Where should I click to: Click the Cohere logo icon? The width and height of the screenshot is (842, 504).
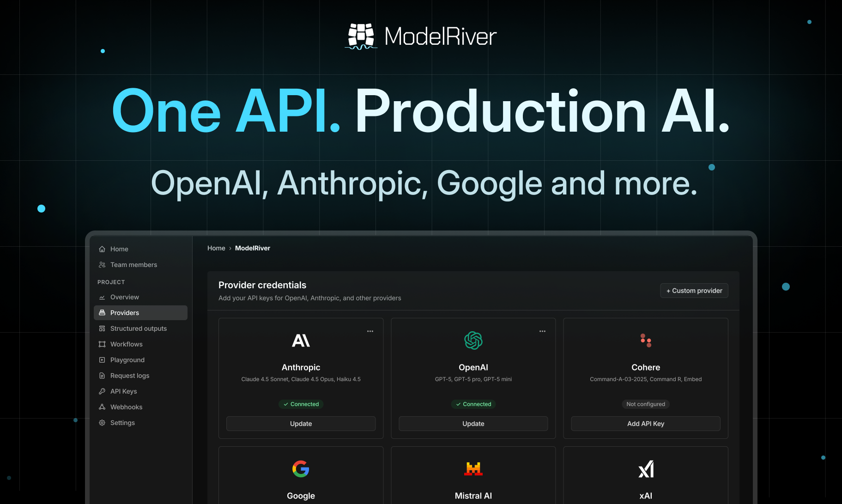pyautogui.click(x=645, y=340)
